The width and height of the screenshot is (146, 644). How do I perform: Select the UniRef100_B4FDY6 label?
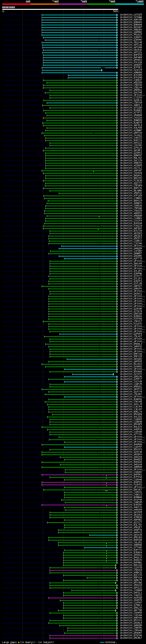131,55
